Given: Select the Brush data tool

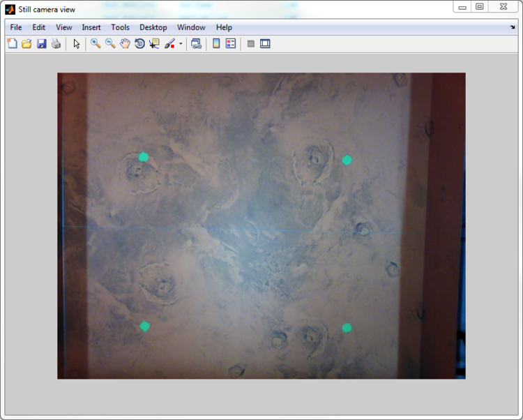Looking at the screenshot, I should (x=169, y=44).
